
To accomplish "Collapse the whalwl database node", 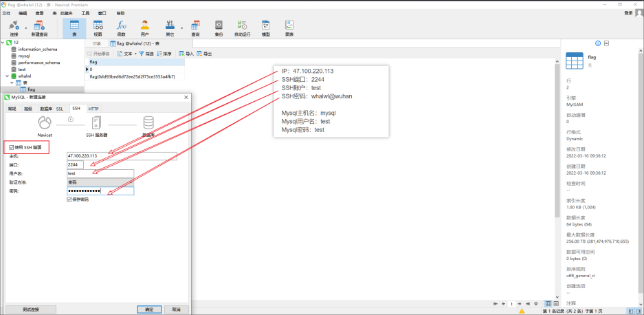I will 8,76.
